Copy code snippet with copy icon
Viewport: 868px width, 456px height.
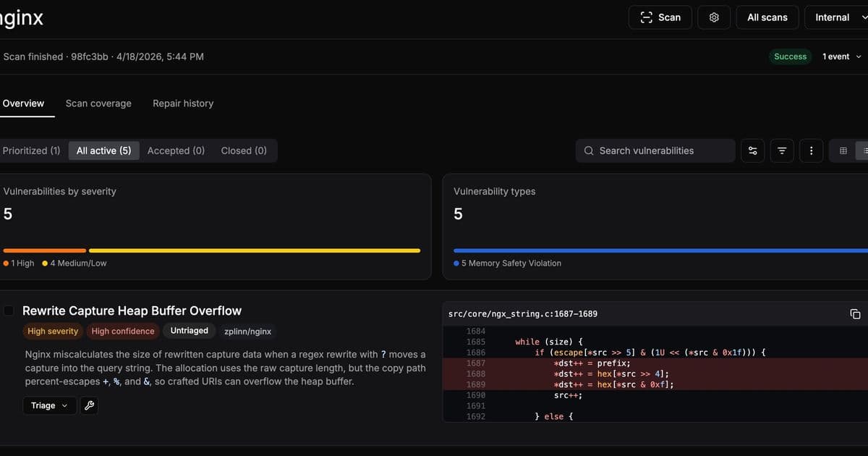point(855,313)
